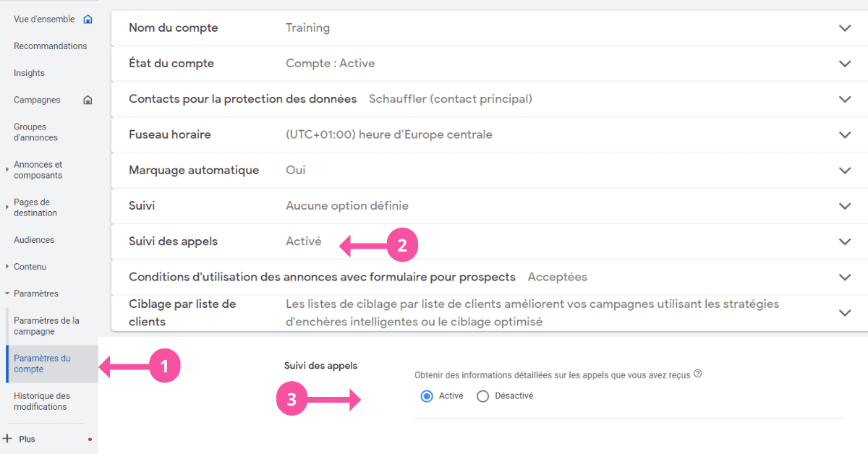Viewport: 868px width, 454px height.
Task: Expand the Fuseau horaire row
Action: click(x=844, y=134)
